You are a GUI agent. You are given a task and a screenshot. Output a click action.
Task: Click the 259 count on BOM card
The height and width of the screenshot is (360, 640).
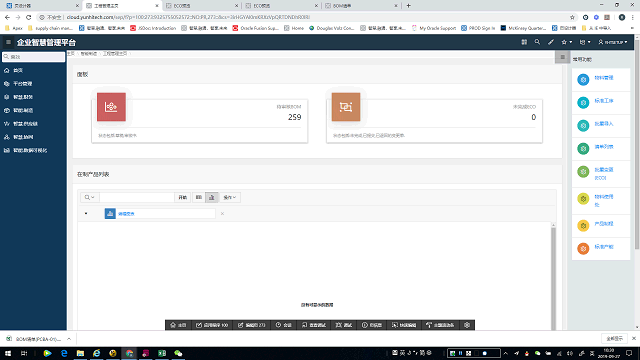[294, 117]
